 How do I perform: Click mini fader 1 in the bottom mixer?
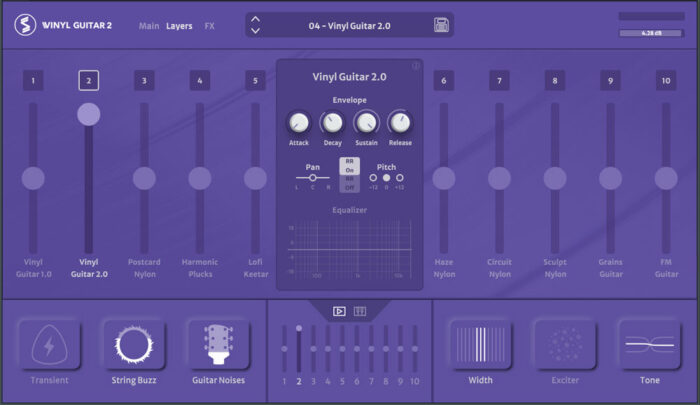point(284,349)
